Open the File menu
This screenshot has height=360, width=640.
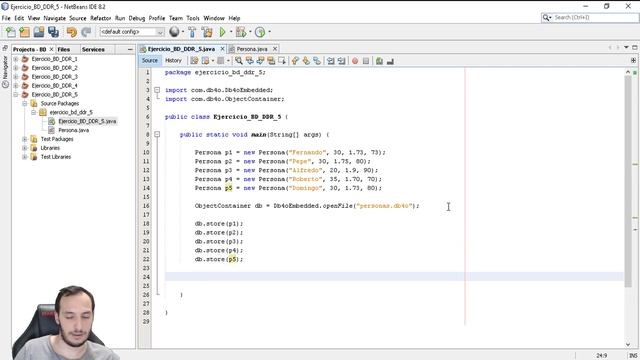click(6, 18)
